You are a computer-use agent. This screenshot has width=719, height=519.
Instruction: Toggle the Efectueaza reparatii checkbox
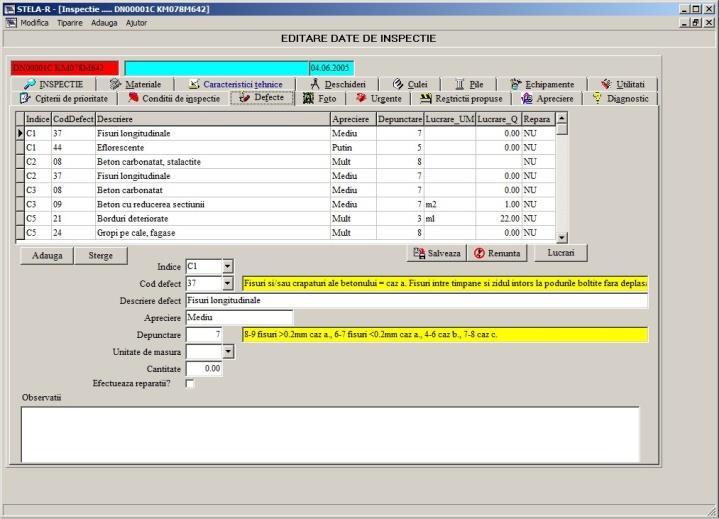click(190, 383)
